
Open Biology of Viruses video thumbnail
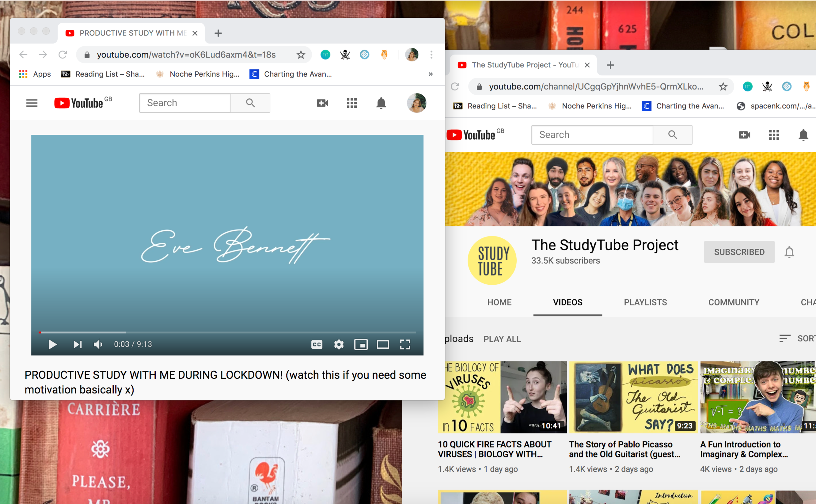502,397
